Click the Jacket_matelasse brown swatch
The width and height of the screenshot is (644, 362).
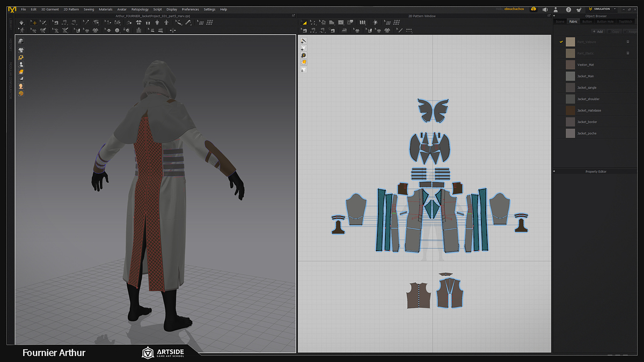570,110
